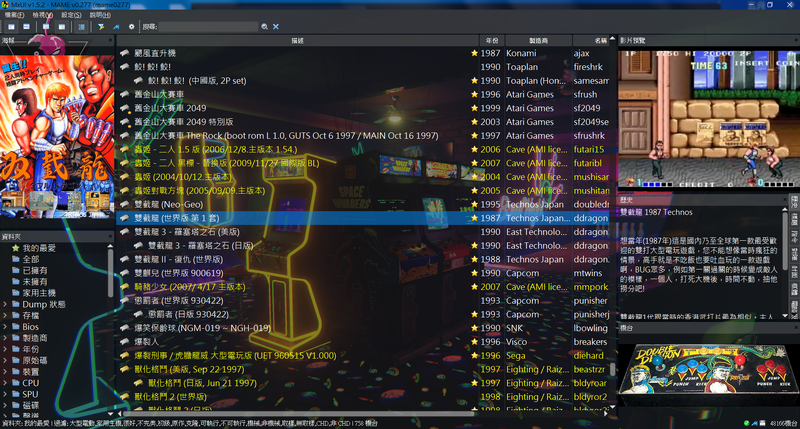800x429 pixels.
Task: Expand the 年份 tree node
Action: 5,349
